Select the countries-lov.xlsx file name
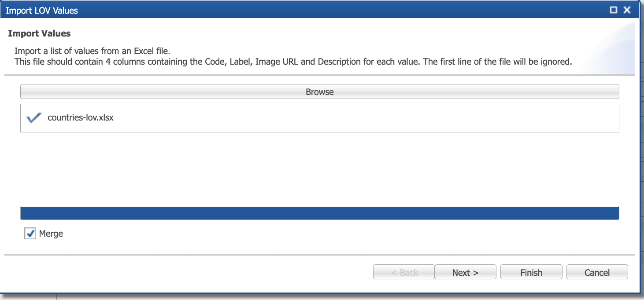 [81, 118]
